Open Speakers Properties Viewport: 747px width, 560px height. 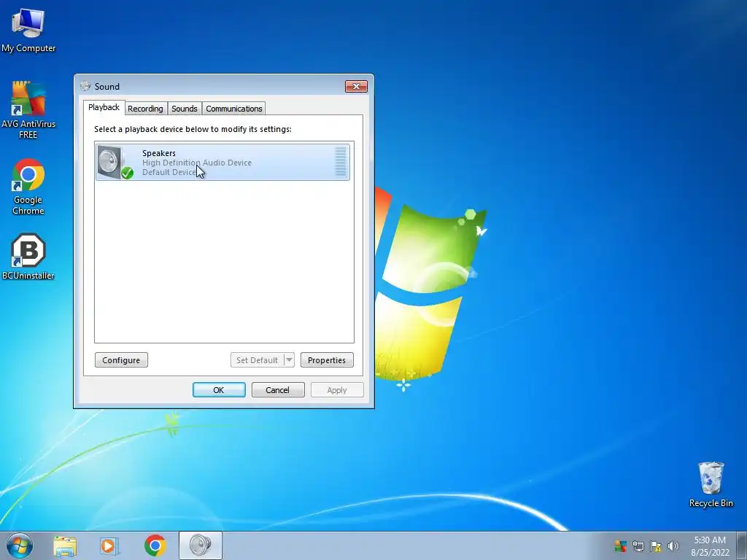pyautogui.click(x=327, y=360)
